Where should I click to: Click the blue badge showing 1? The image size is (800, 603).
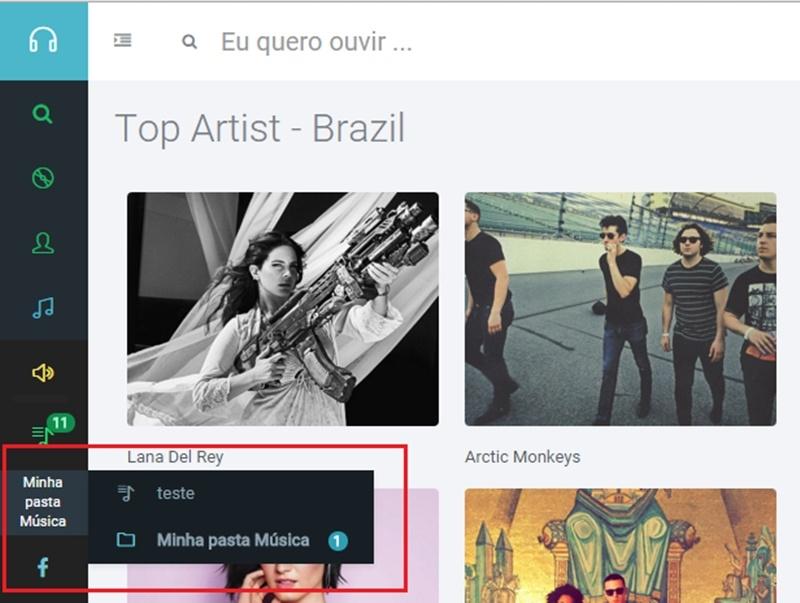click(337, 541)
